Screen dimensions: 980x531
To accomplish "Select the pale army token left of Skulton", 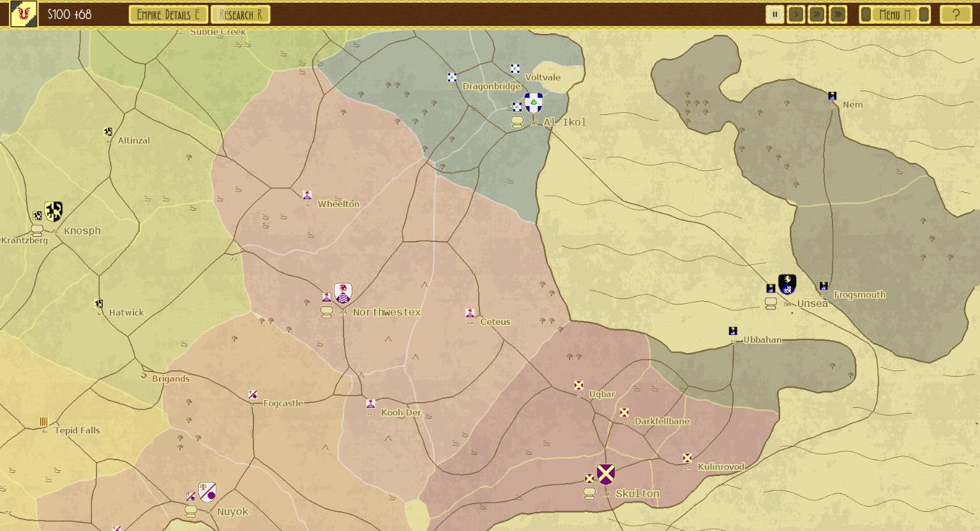I will pos(589,493).
